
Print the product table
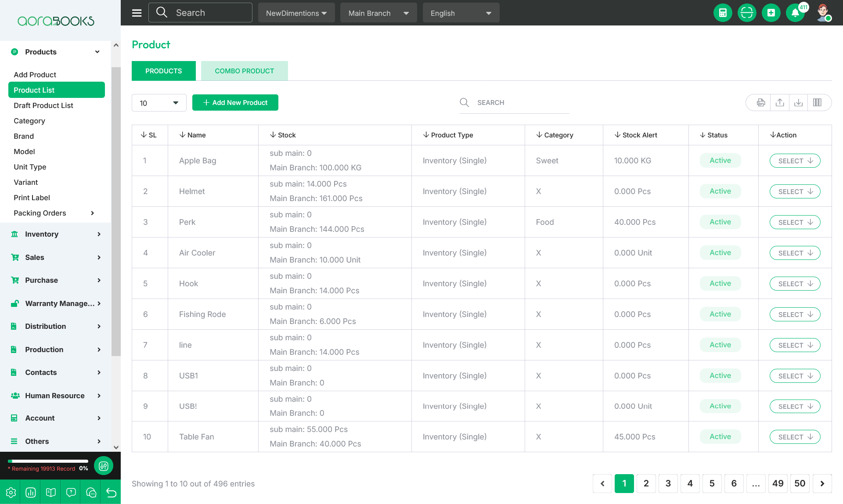pos(761,102)
